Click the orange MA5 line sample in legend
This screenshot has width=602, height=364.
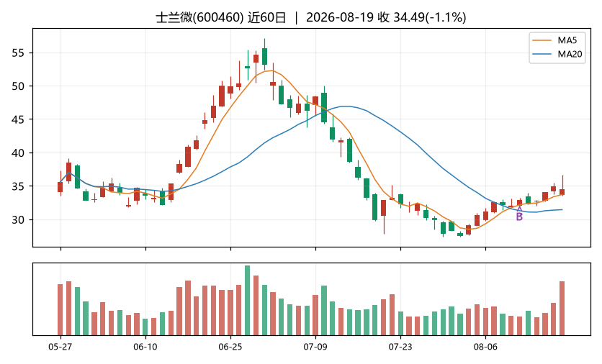coord(542,40)
